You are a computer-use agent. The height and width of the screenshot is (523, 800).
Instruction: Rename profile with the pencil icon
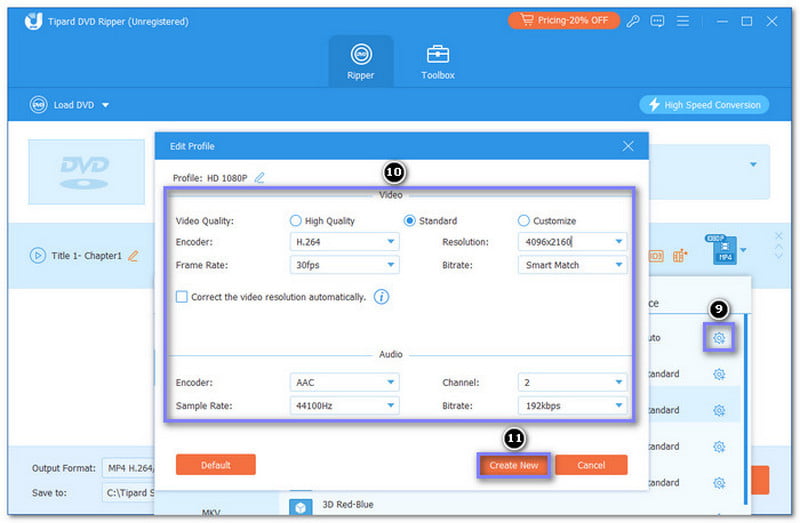tap(260, 178)
